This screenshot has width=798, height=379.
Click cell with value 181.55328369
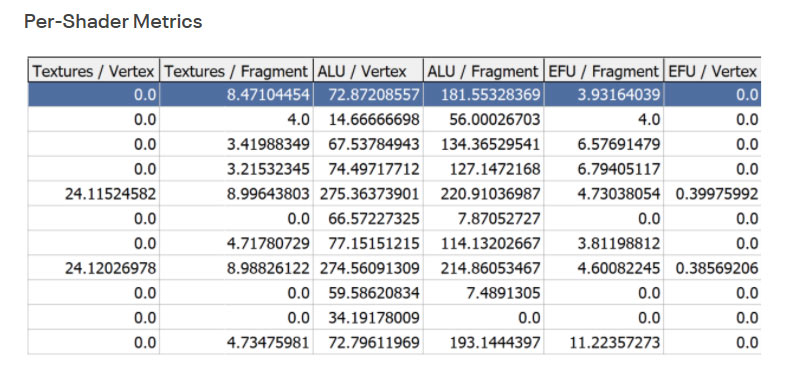pos(483,94)
